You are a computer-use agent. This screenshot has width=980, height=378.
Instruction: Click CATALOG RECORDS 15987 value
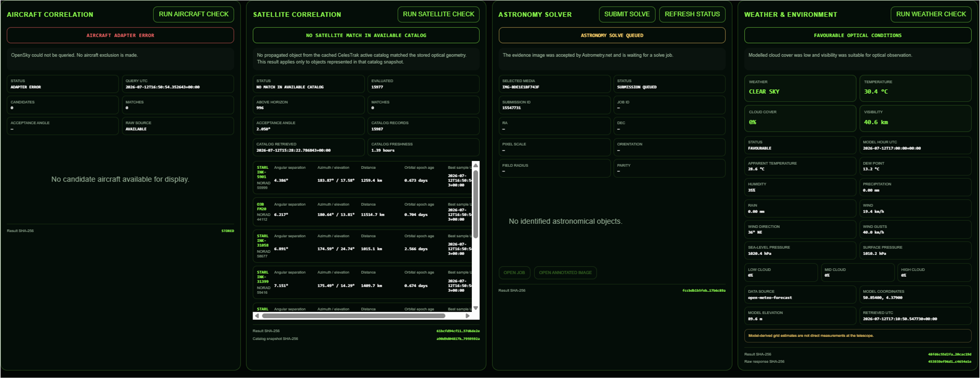[x=377, y=129]
